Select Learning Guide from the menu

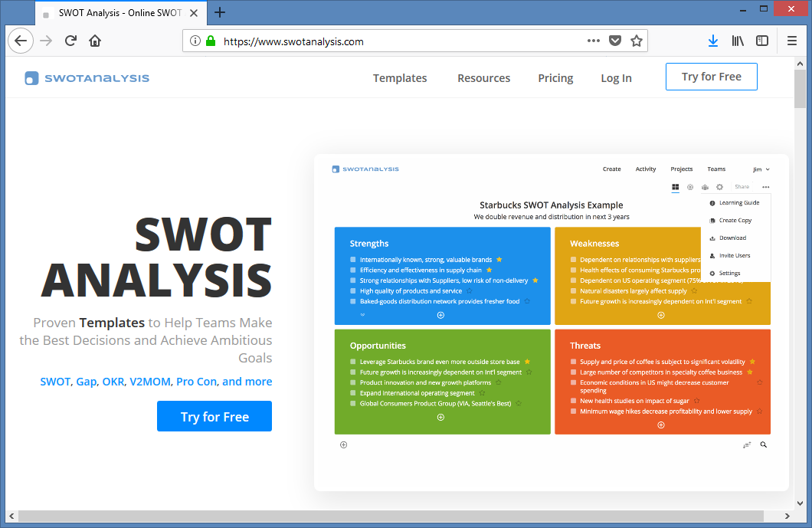tap(735, 202)
